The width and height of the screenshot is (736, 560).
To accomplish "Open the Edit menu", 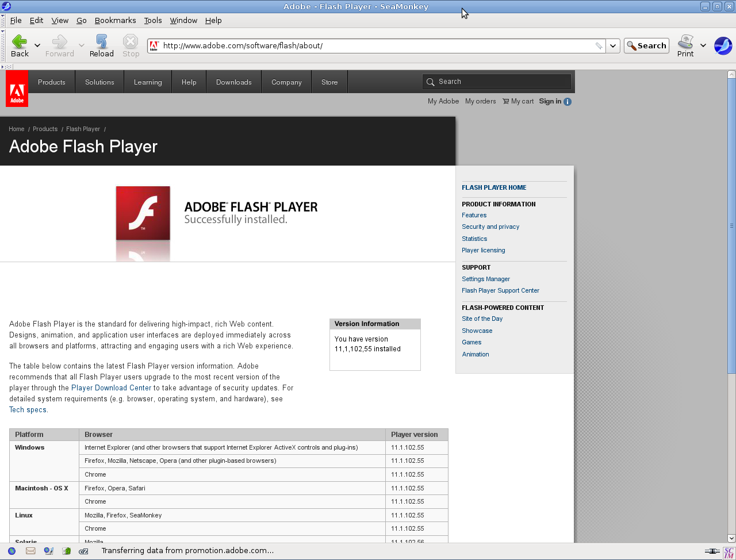I will pyautogui.click(x=37, y=20).
